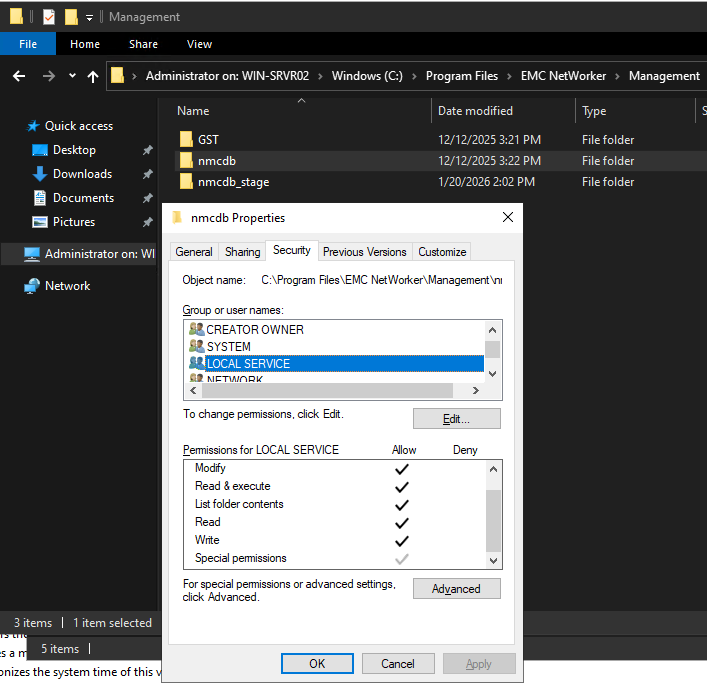Click the Special permissions row

pos(335,559)
